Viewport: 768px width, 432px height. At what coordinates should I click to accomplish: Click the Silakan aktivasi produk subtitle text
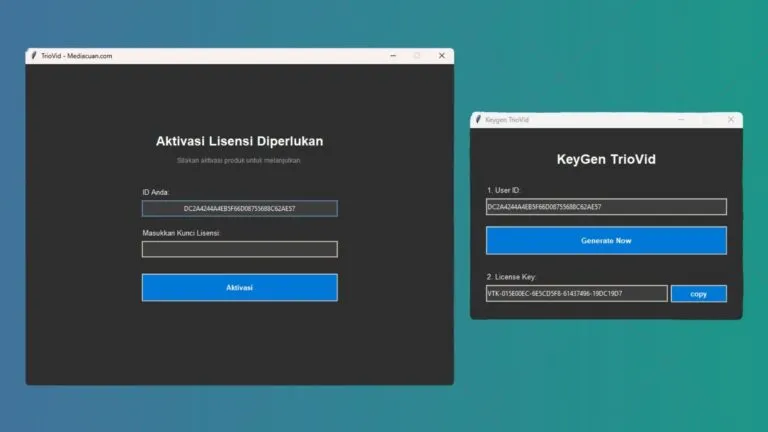pyautogui.click(x=239, y=160)
